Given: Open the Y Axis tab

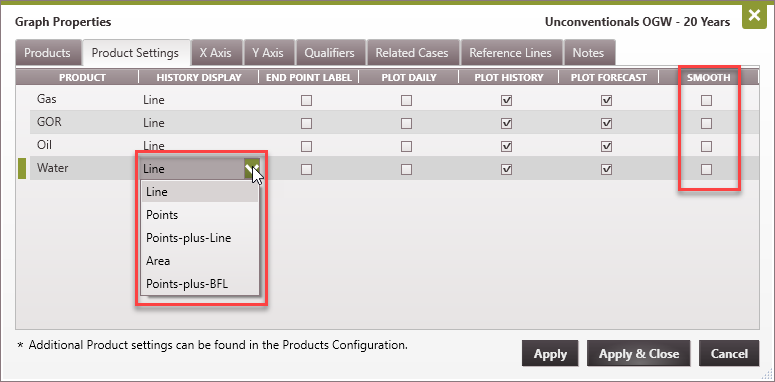Looking at the screenshot, I should click(x=268, y=53).
